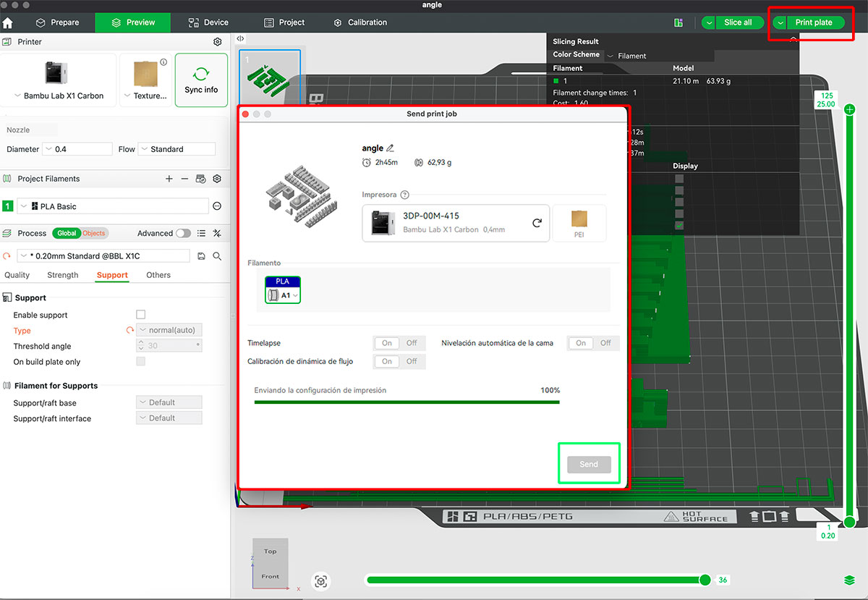Turn Timelapse Off
The height and width of the screenshot is (600, 868).
click(412, 343)
